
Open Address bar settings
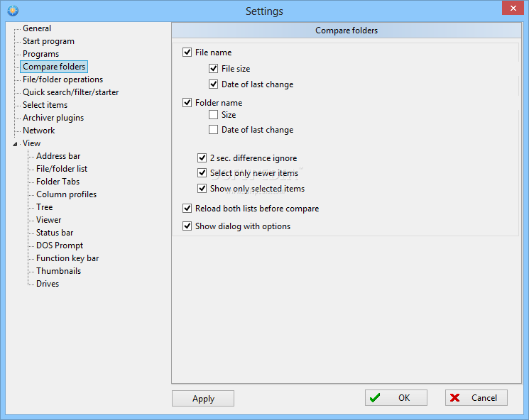(58, 156)
